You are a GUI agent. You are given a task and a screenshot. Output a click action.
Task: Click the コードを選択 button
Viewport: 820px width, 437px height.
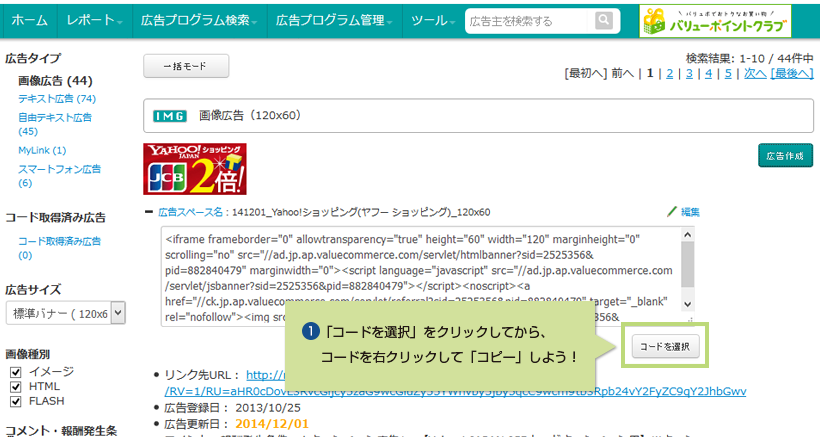[665, 346]
